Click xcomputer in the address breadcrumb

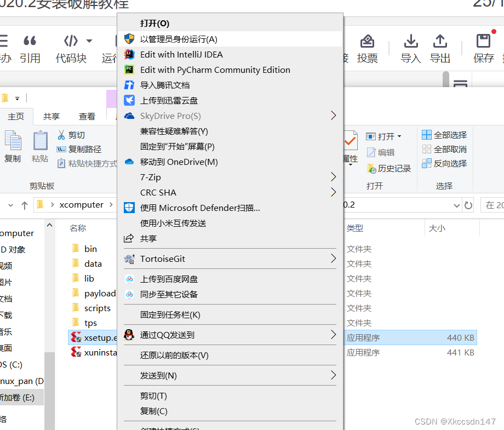(81, 205)
